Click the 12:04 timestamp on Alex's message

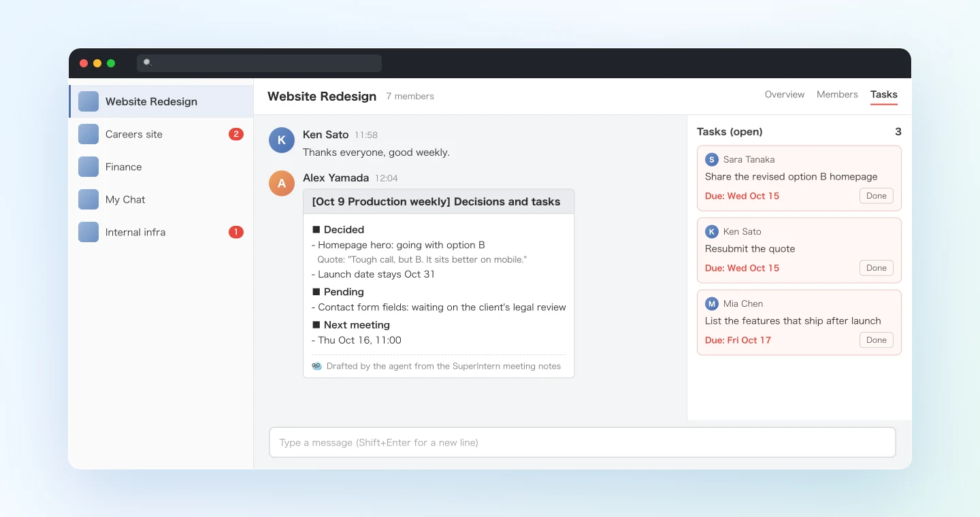click(387, 178)
